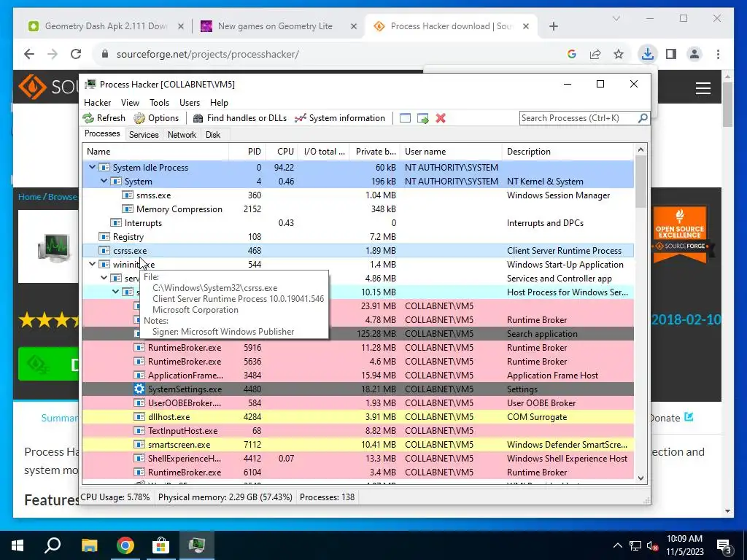Open Chrome side panel icon
Screen dimensions: 747x560
(x=671, y=54)
